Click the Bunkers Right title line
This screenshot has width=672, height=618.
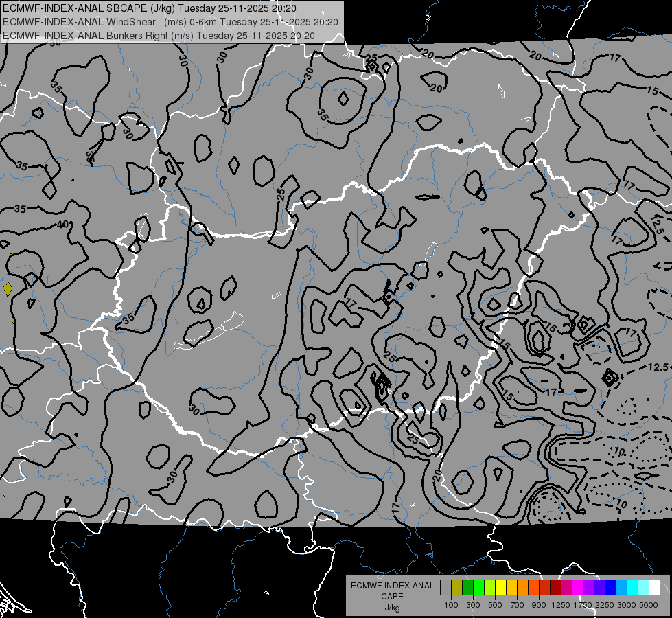[x=159, y=36]
